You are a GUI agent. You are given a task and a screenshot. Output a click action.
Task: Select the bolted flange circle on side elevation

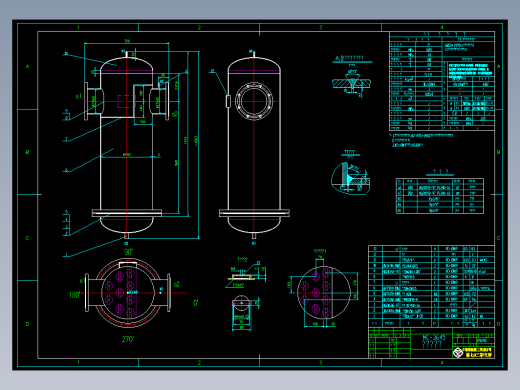click(254, 101)
